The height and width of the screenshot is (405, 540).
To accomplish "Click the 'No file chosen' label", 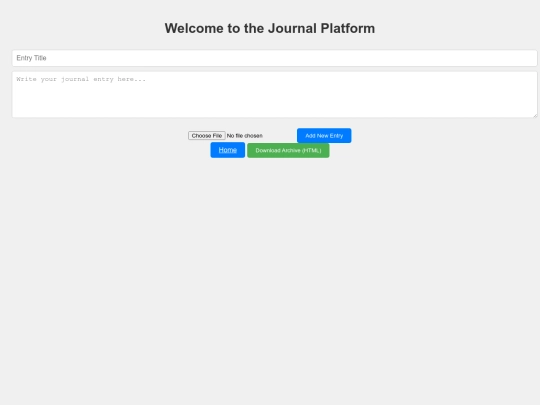I will point(245,136).
